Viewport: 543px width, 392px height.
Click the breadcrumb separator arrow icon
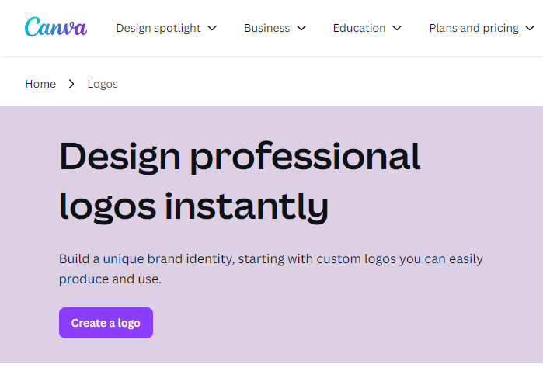(71, 84)
